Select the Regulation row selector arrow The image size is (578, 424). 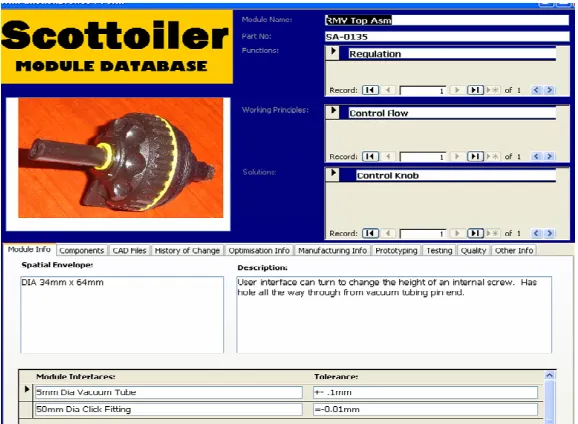point(333,52)
